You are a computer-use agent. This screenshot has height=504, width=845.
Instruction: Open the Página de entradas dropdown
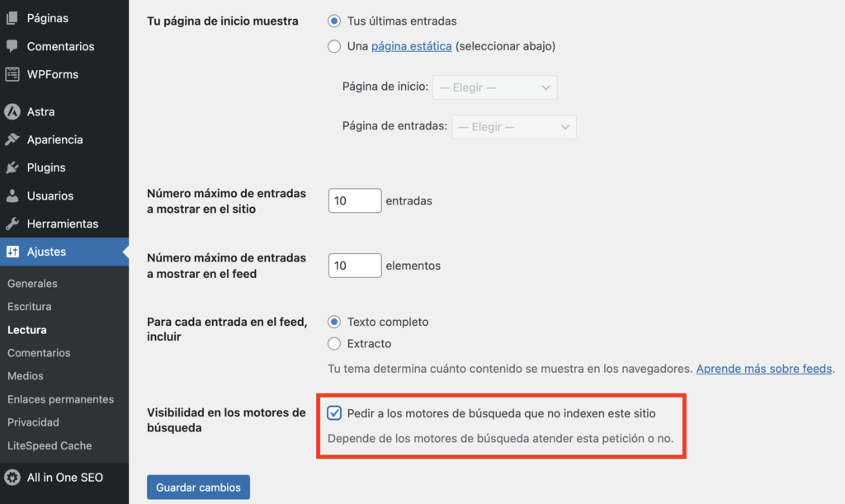513,126
